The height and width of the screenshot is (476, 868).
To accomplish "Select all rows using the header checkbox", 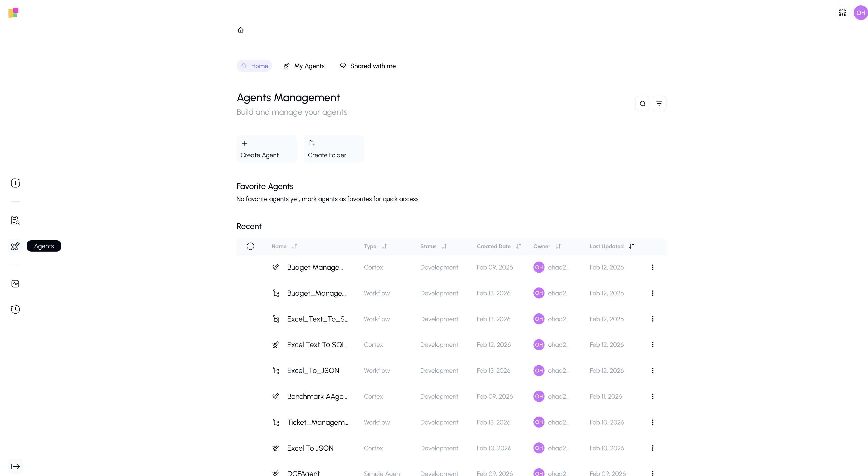I will click(x=250, y=246).
